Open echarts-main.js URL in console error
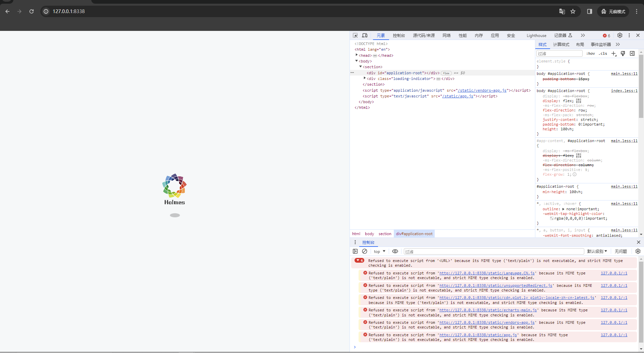Viewport: 644px width, 353px height. (488, 310)
